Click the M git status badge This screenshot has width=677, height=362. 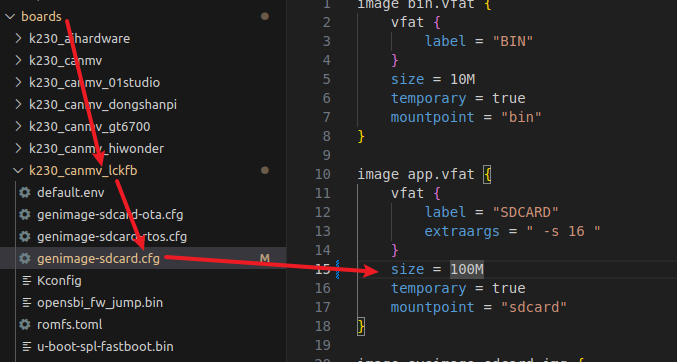pos(265,259)
